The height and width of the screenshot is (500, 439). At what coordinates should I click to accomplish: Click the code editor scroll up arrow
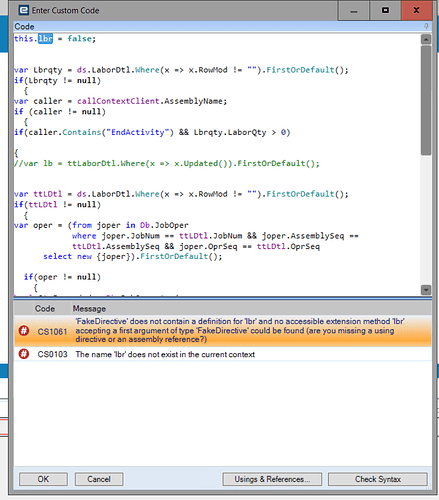[x=426, y=39]
